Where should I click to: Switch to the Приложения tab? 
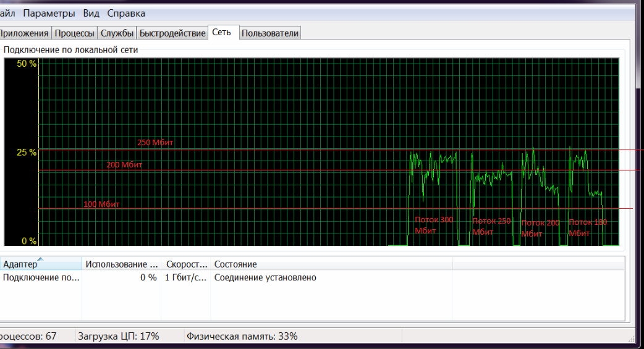[x=24, y=33]
